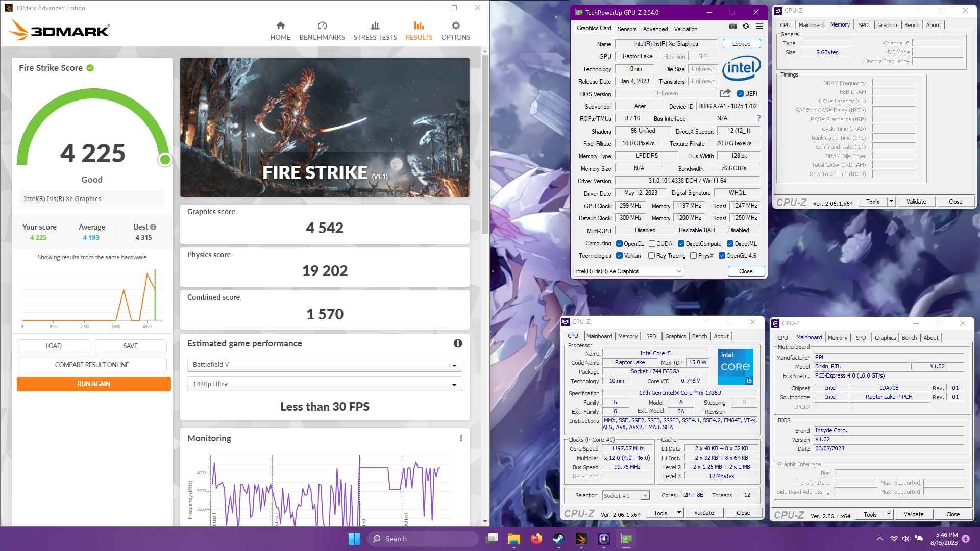The image size is (980, 551).
Task: Switch to Advanced tab in GPU-Z
Action: pos(655,29)
